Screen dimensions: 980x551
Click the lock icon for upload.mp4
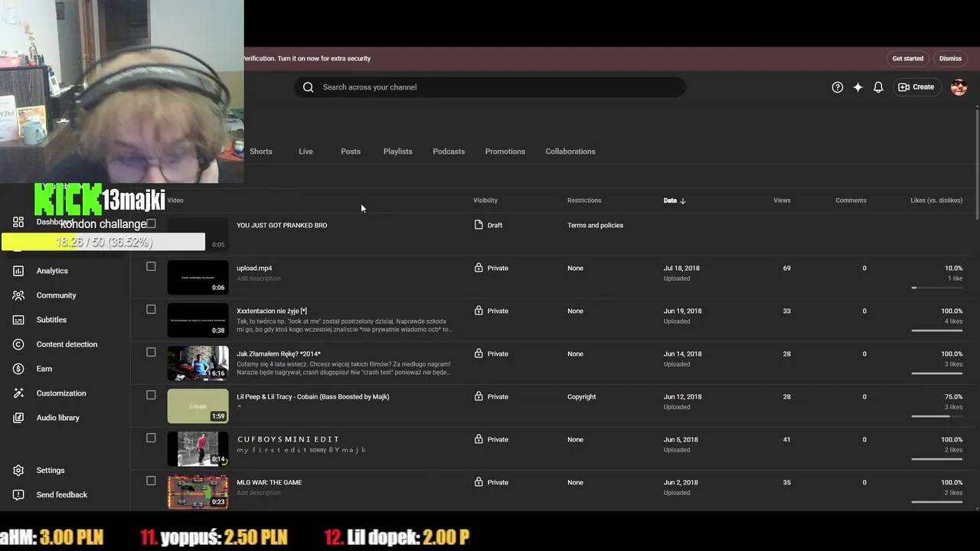[x=479, y=268]
